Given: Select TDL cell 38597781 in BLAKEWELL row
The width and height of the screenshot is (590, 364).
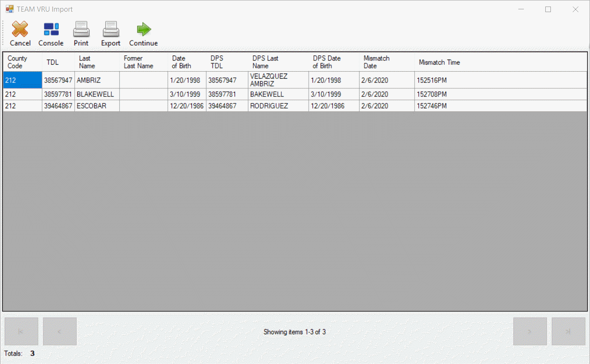Looking at the screenshot, I should 59,94.
